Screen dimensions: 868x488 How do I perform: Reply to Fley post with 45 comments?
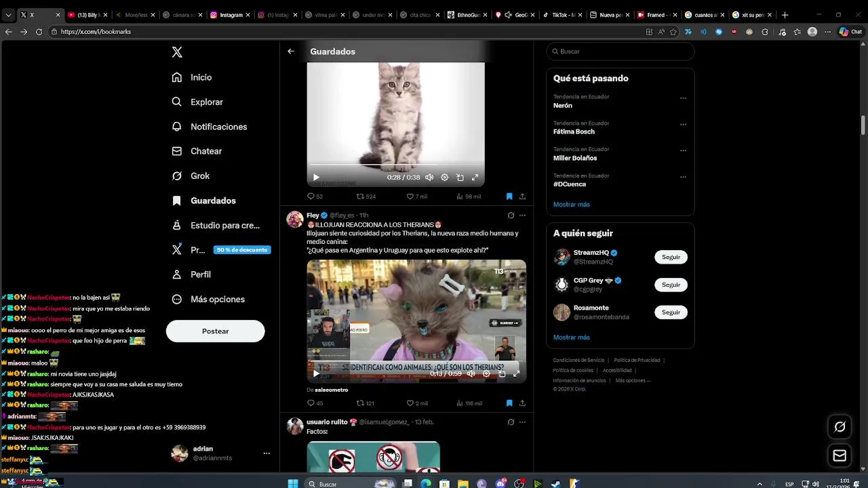click(315, 403)
